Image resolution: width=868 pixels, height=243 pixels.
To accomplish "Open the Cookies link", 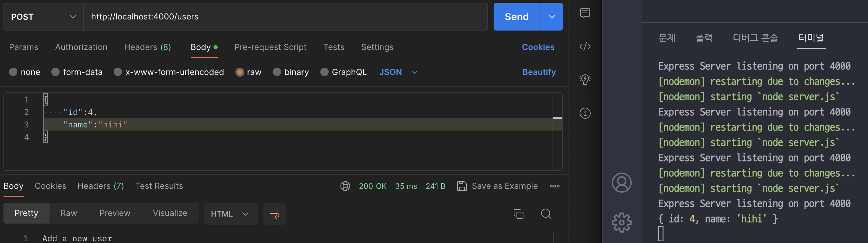I will [538, 47].
